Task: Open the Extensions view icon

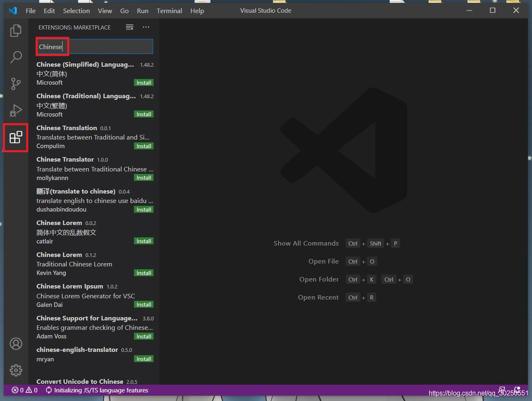Action: [x=16, y=137]
